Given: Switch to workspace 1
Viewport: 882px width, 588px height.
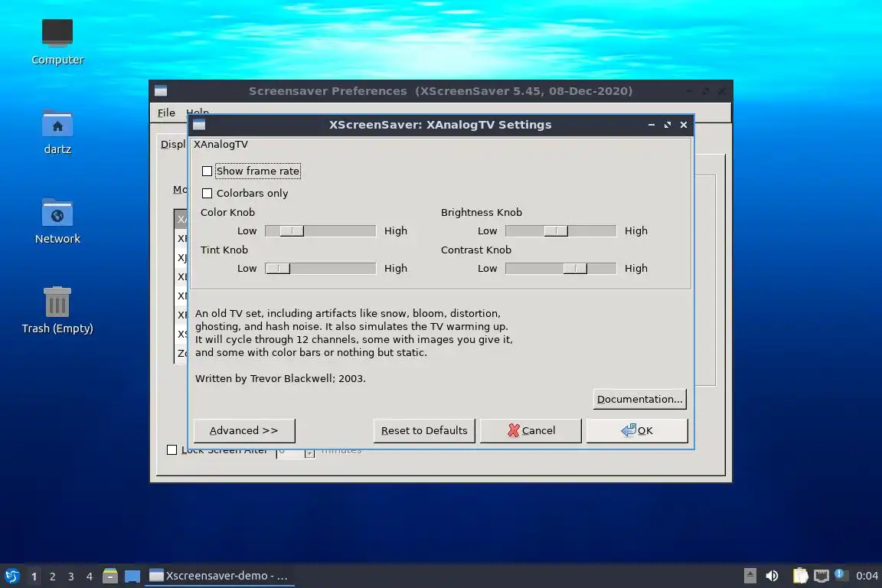Looking at the screenshot, I should (x=34, y=577).
